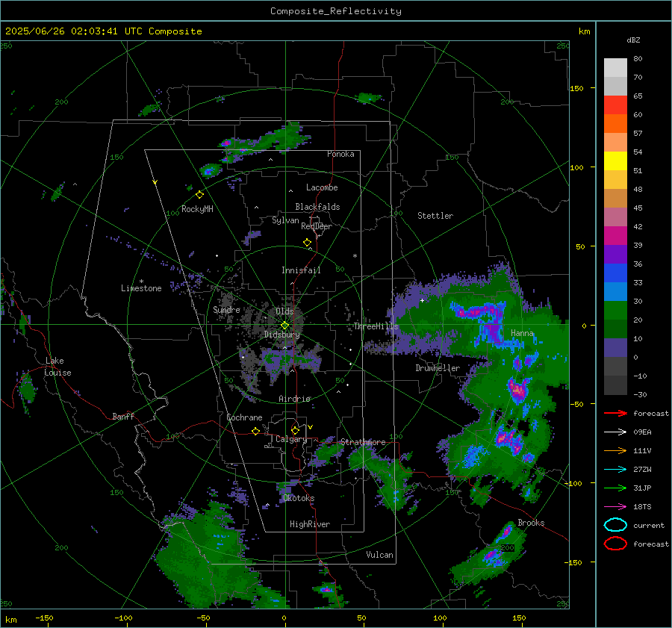Click the 'Ponoka' city label

[x=340, y=154]
